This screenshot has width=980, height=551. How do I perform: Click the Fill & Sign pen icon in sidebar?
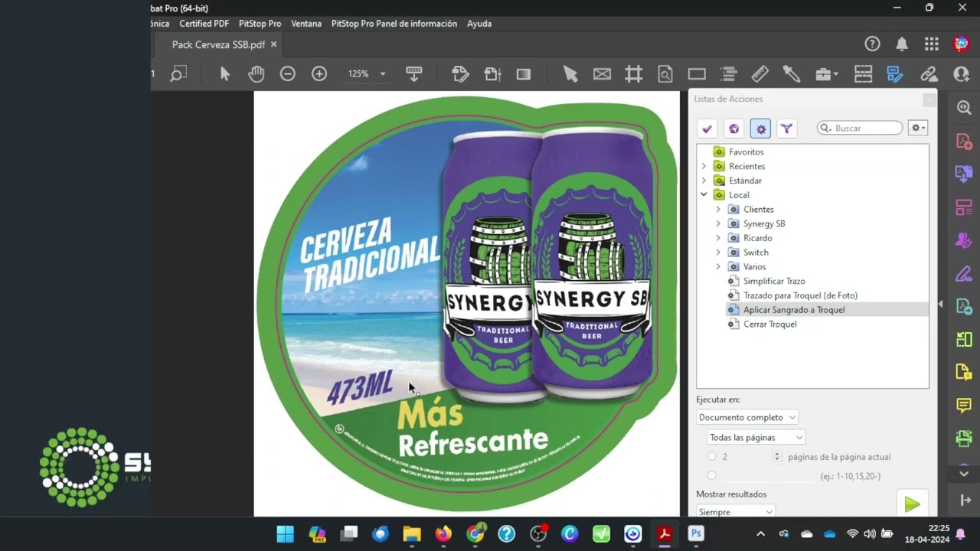coord(964,273)
